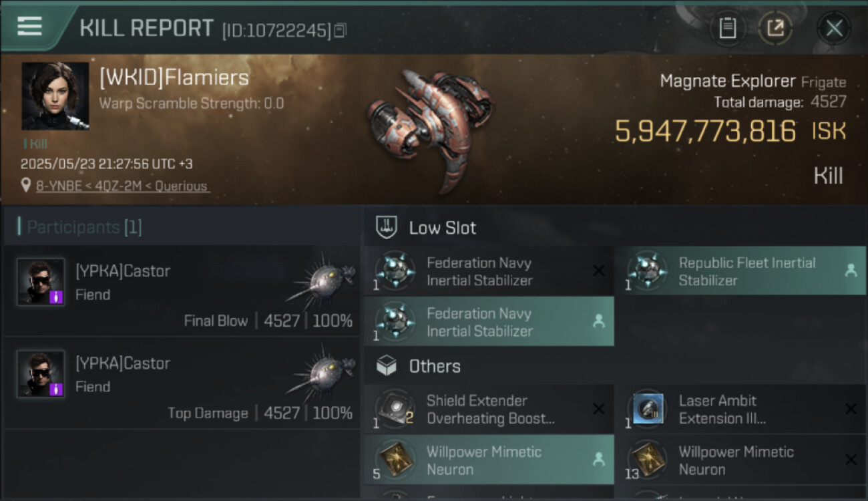Image resolution: width=868 pixels, height=501 pixels.
Task: Close the kill report window
Action: point(834,28)
